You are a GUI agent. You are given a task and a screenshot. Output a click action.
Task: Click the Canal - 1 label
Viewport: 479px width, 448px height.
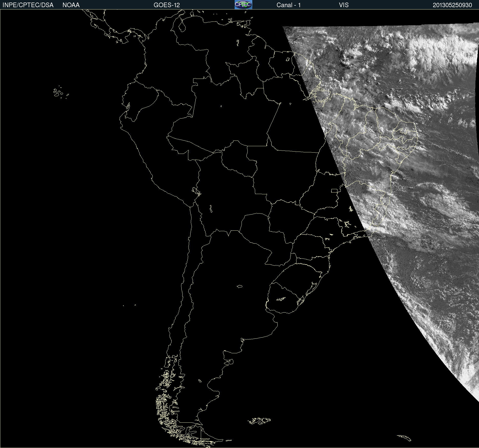point(288,5)
